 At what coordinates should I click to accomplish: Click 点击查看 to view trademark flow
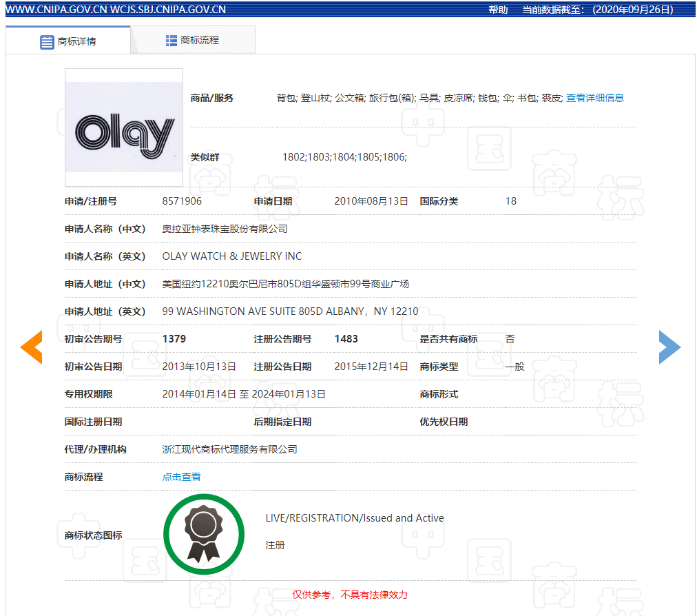[x=181, y=476]
